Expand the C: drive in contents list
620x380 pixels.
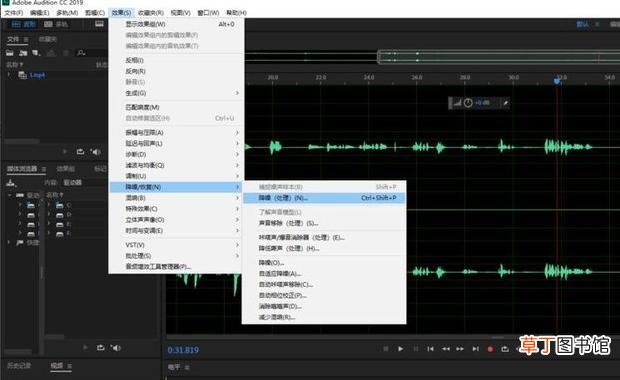(x=49, y=205)
